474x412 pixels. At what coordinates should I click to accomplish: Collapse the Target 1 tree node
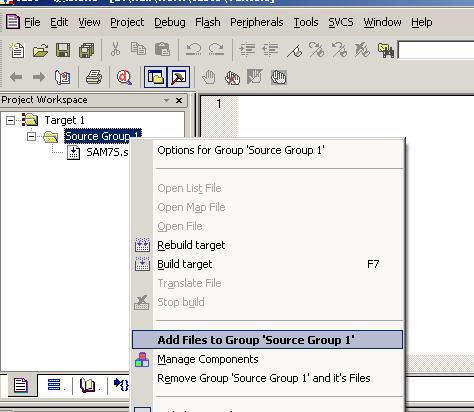coord(10,120)
